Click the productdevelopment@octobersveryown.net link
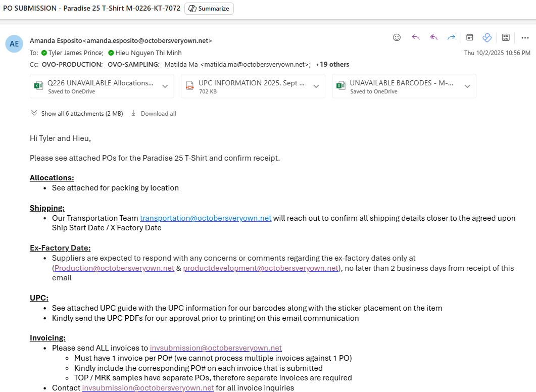Viewport: 536px width, 392px height. pos(261,268)
